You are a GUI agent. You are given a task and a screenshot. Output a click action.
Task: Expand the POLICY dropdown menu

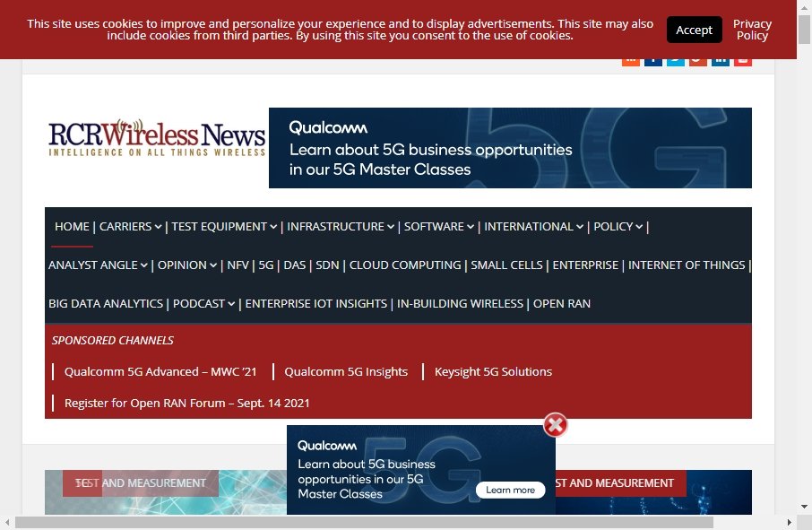[618, 226]
